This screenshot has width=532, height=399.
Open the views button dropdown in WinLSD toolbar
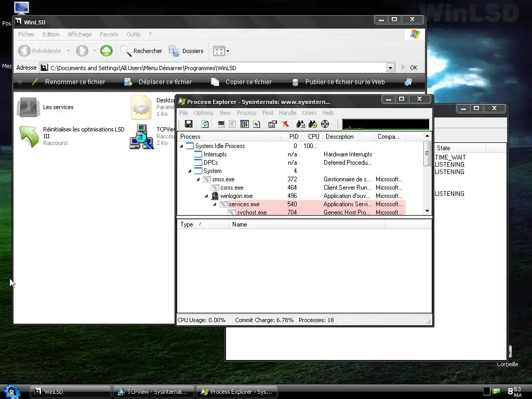tap(228, 51)
